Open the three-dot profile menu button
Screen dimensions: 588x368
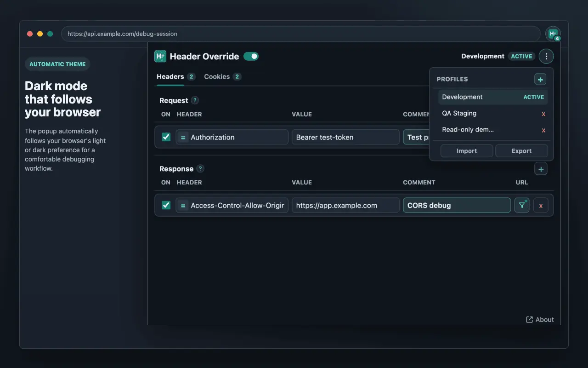546,56
